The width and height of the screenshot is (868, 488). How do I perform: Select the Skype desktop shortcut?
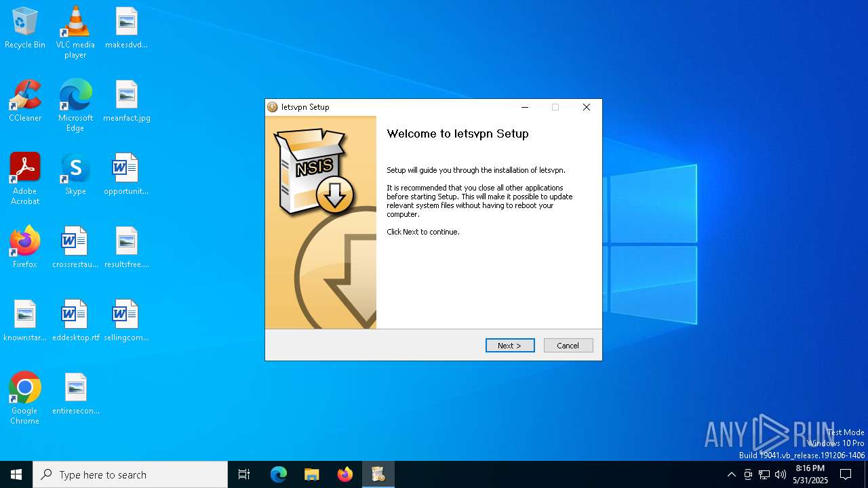tap(75, 175)
